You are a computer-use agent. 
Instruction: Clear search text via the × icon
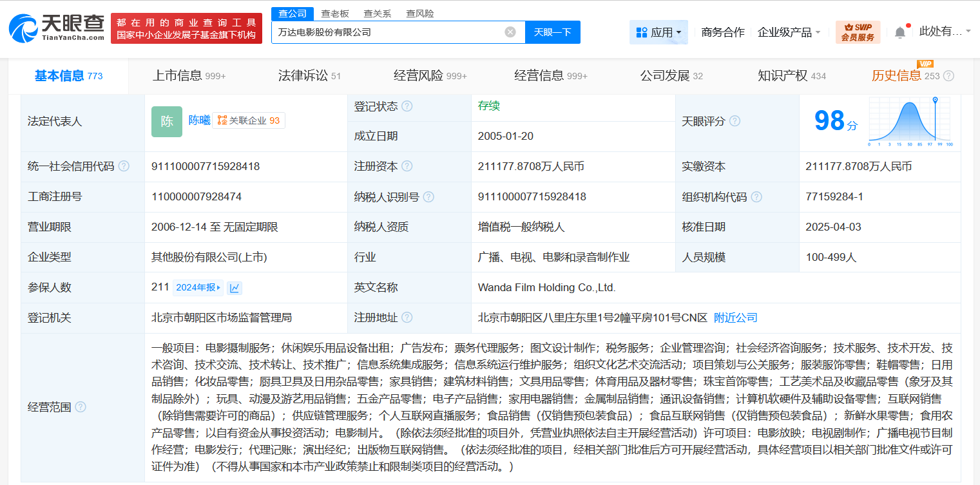(510, 32)
